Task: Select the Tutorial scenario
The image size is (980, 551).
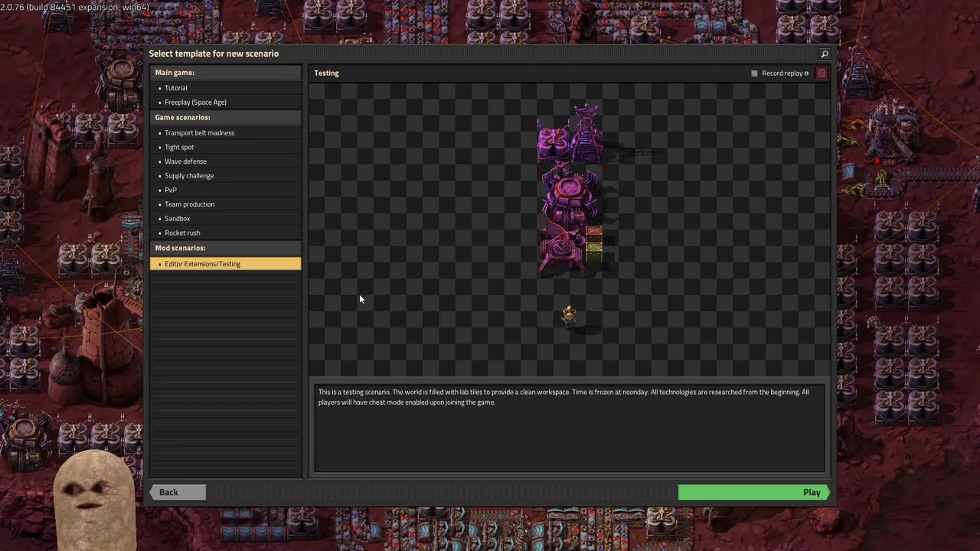Action: pos(226,88)
